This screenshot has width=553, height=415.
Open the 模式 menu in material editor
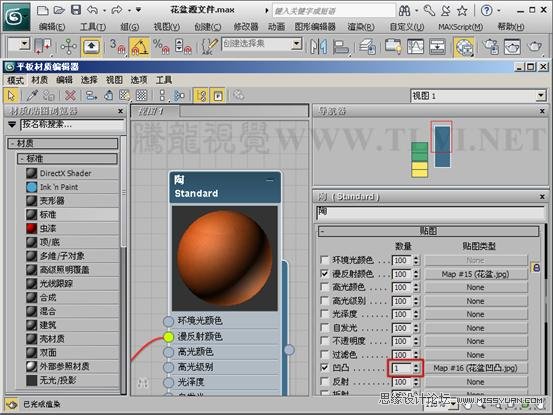click(15, 80)
